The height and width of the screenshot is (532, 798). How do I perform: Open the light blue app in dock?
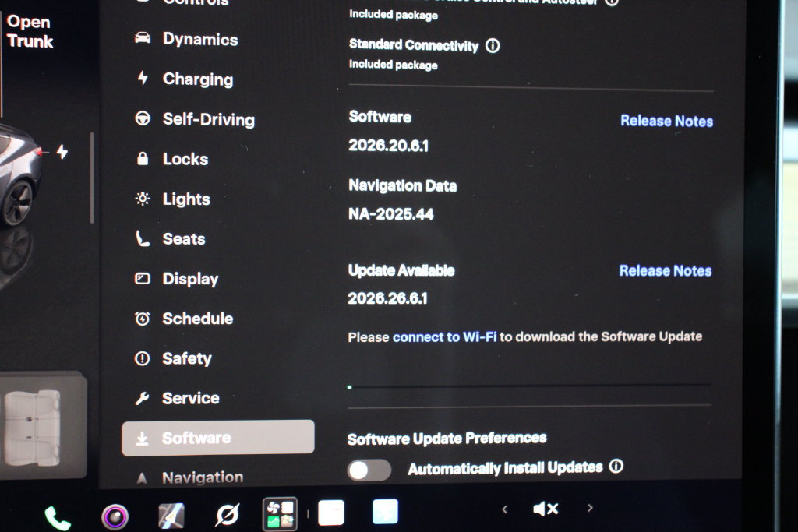pyautogui.click(x=385, y=511)
